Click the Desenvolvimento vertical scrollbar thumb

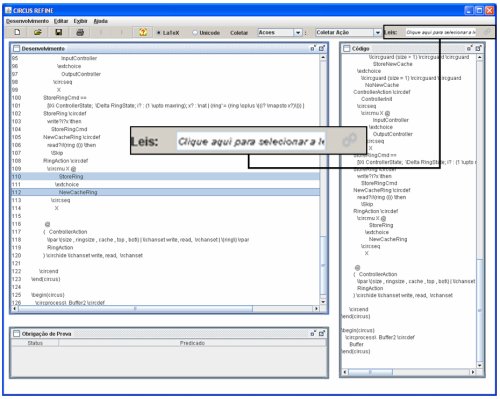tap(323, 266)
